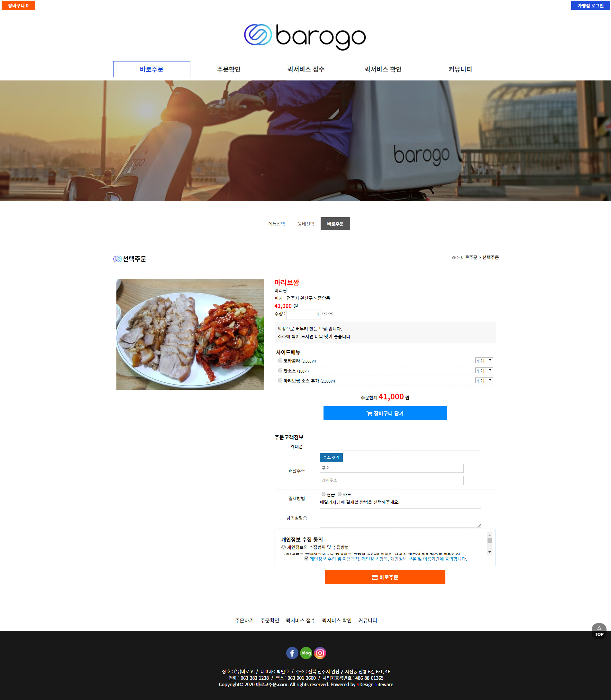The image size is (611, 700).
Task: Open quantity dropdown for 핫소스
Action: [x=484, y=370]
